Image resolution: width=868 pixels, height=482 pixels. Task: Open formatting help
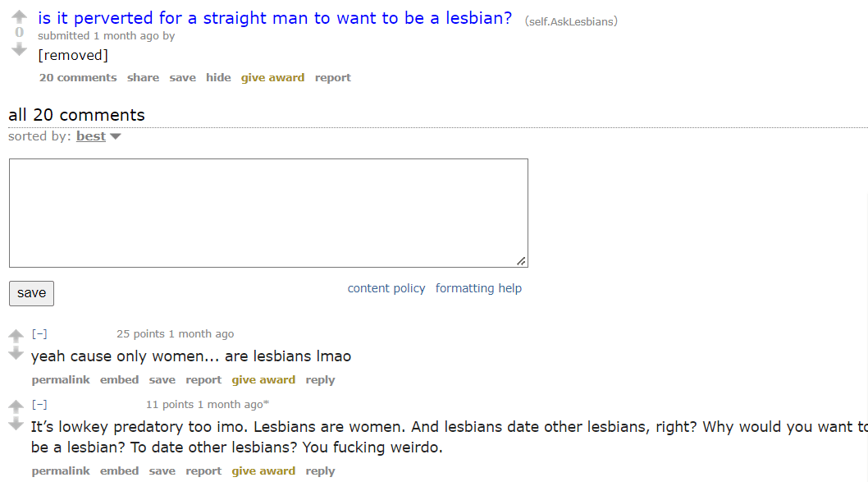pyautogui.click(x=478, y=288)
